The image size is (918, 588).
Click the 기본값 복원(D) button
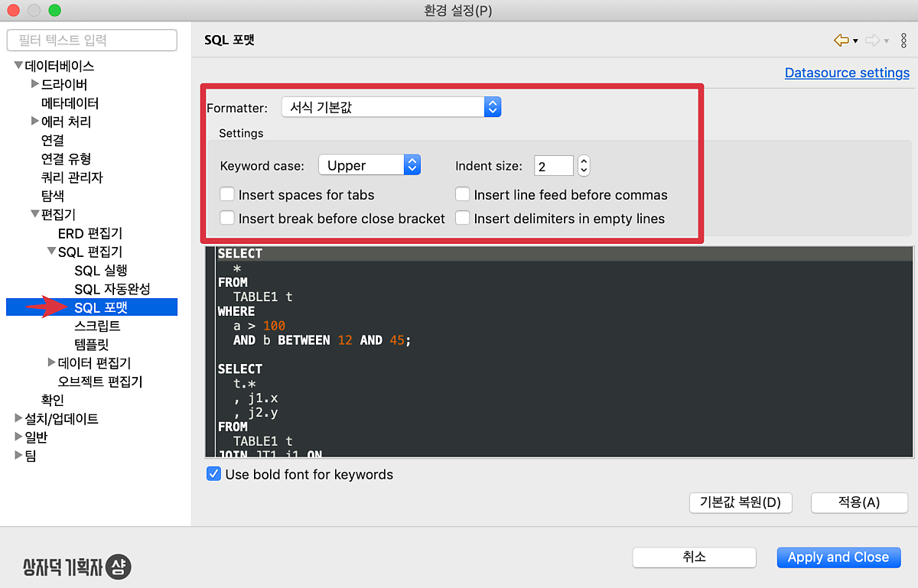(x=740, y=502)
